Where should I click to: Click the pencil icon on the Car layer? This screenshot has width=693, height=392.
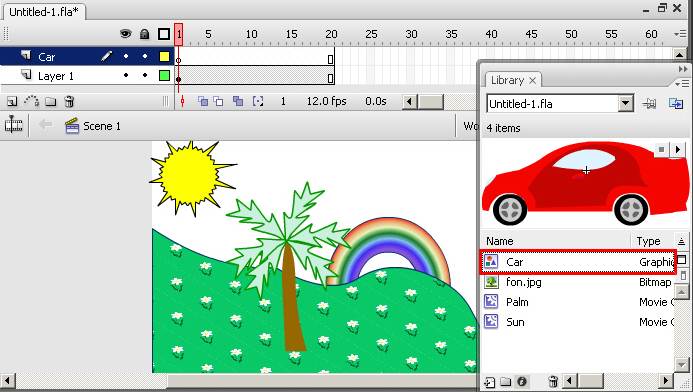[x=107, y=56]
